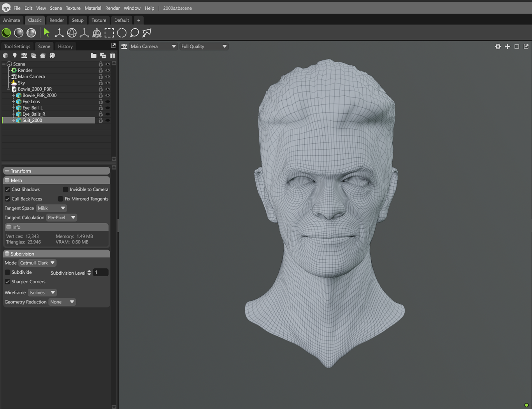The width and height of the screenshot is (532, 409).
Task: Select the arrow selection tool
Action: coord(47,33)
